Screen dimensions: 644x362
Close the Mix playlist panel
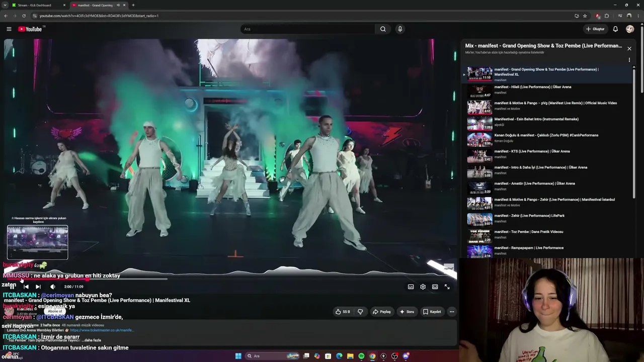(629, 49)
